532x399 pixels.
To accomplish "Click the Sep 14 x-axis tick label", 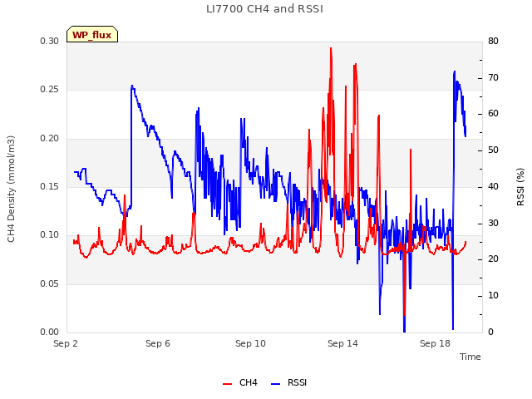I will point(342,343).
